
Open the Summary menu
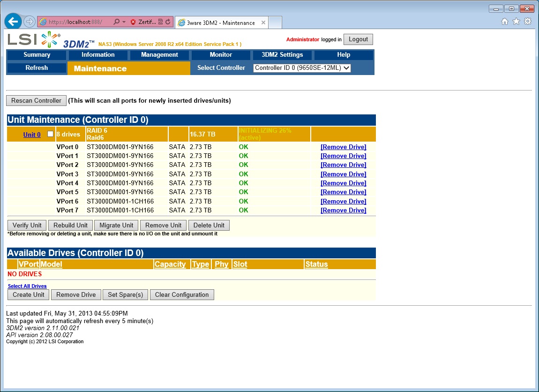(37, 55)
